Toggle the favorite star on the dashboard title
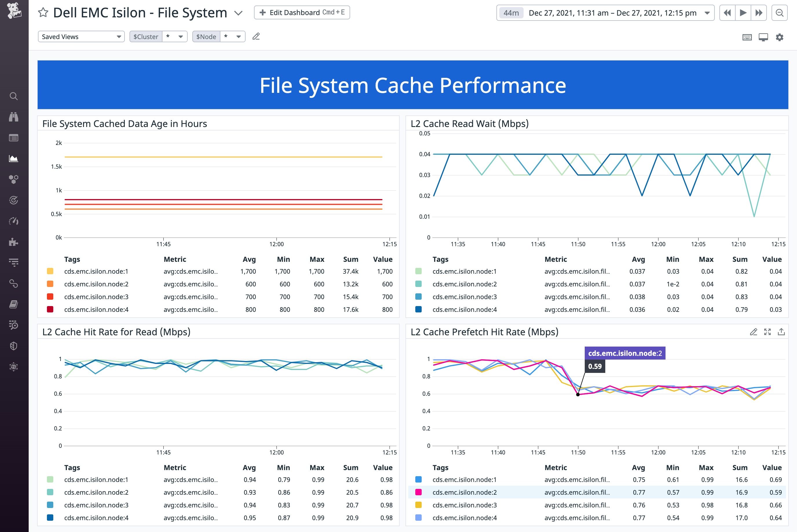 click(43, 12)
